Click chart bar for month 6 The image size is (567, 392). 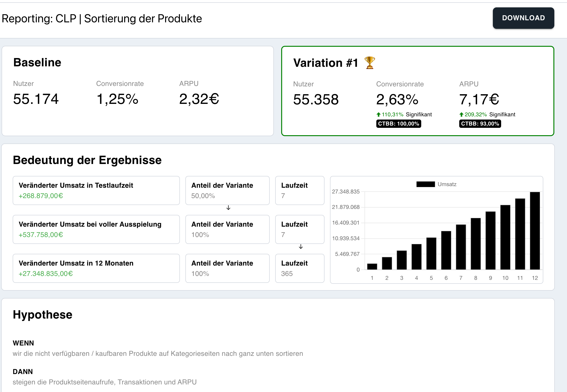(x=446, y=250)
